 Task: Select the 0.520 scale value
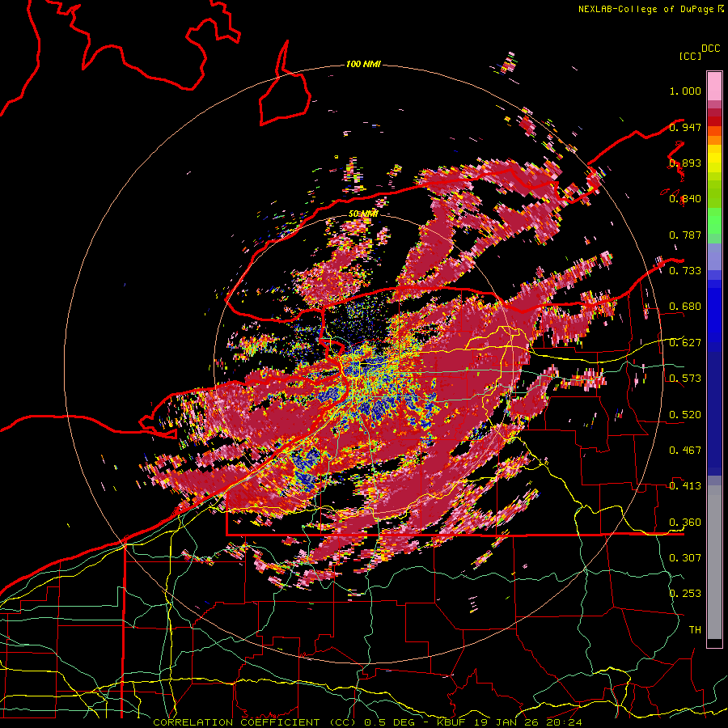(685, 415)
